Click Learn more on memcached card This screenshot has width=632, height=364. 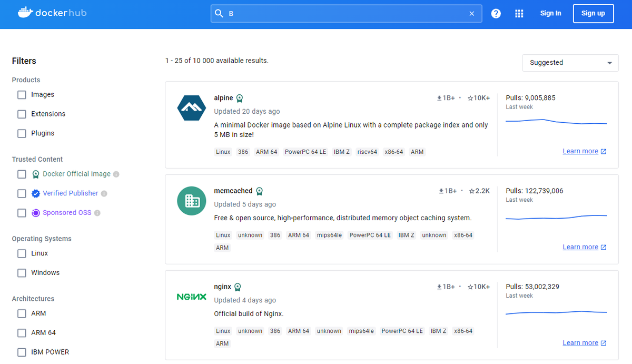tap(580, 248)
